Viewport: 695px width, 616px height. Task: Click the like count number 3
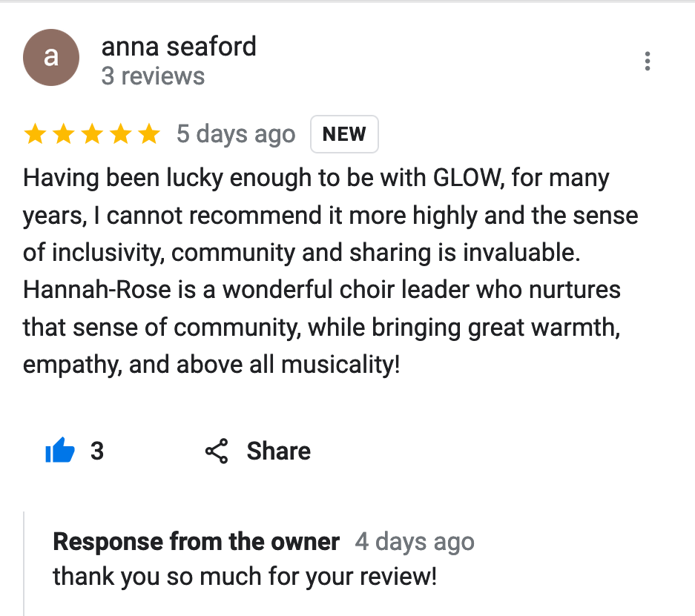tap(97, 451)
